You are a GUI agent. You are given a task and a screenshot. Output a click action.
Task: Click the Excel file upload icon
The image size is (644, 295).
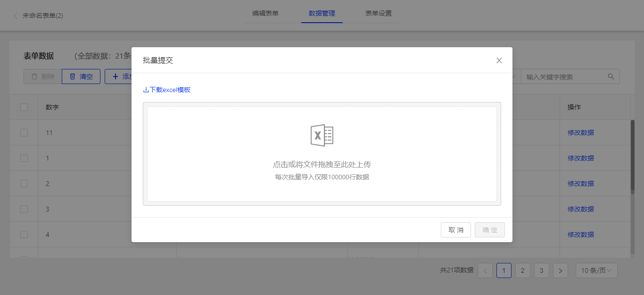pyautogui.click(x=322, y=135)
